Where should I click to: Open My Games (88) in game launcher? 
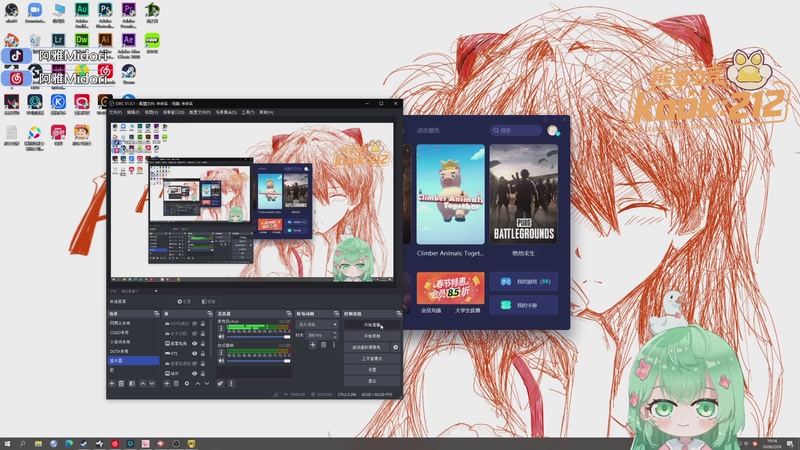(523, 282)
